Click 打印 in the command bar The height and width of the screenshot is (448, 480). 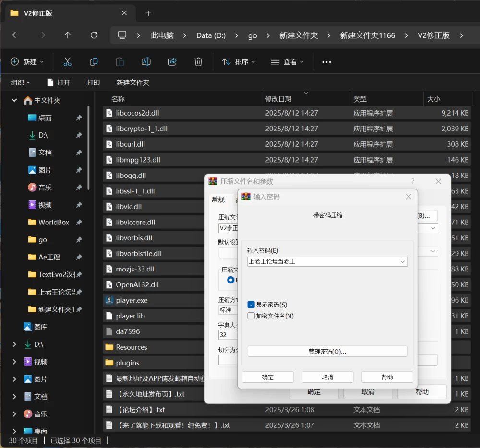click(x=93, y=82)
